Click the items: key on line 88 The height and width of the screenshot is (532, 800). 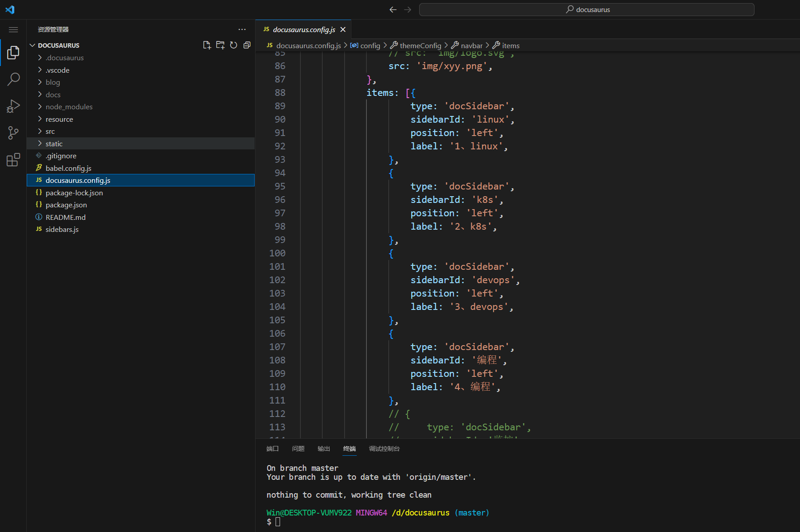pyautogui.click(x=383, y=93)
